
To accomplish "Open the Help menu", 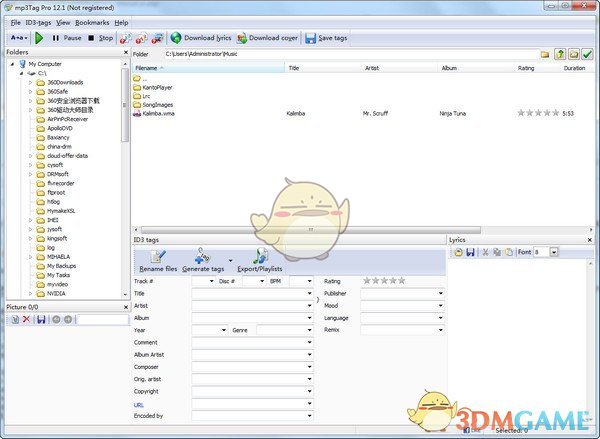I will (x=121, y=23).
